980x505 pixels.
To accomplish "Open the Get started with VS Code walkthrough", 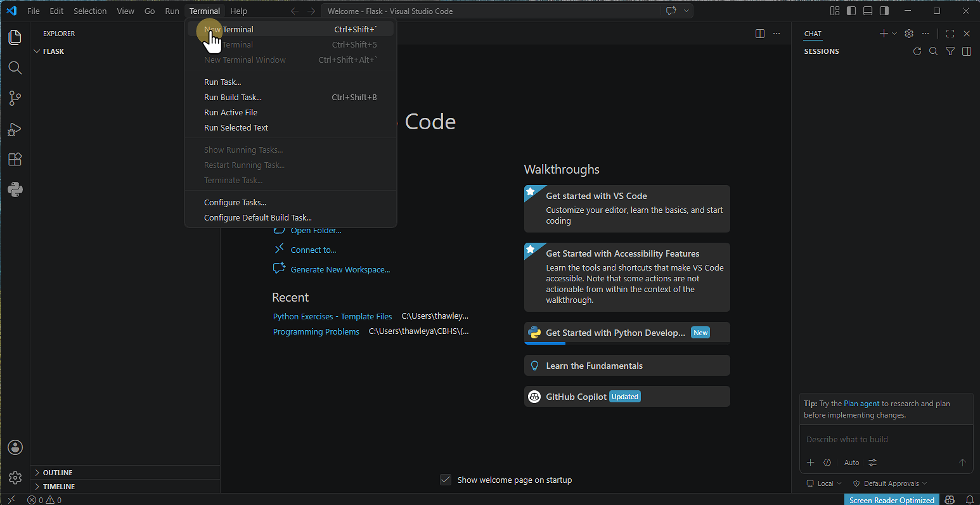I will (627, 208).
